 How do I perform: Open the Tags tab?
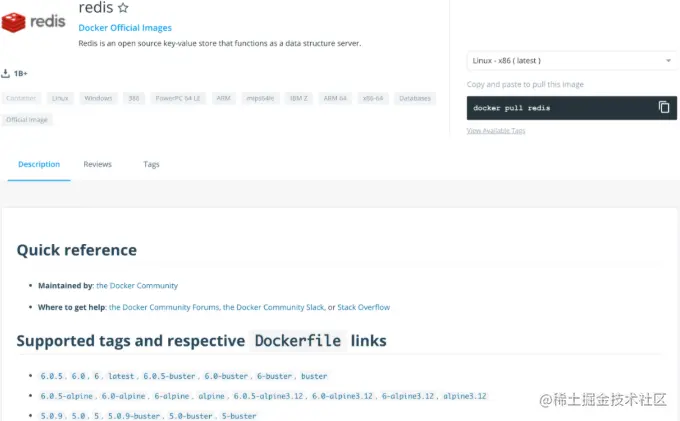click(151, 164)
